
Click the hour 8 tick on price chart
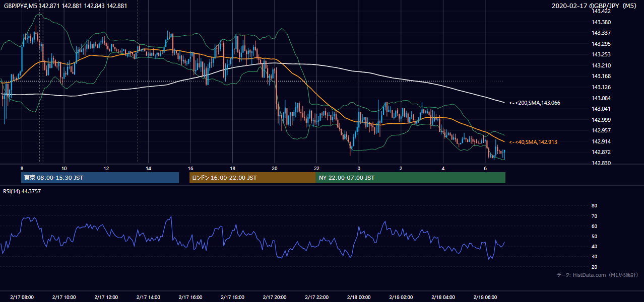22,168
